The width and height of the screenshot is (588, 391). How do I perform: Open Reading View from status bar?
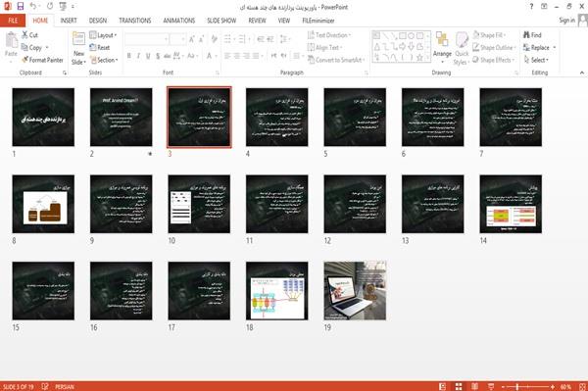click(474, 386)
